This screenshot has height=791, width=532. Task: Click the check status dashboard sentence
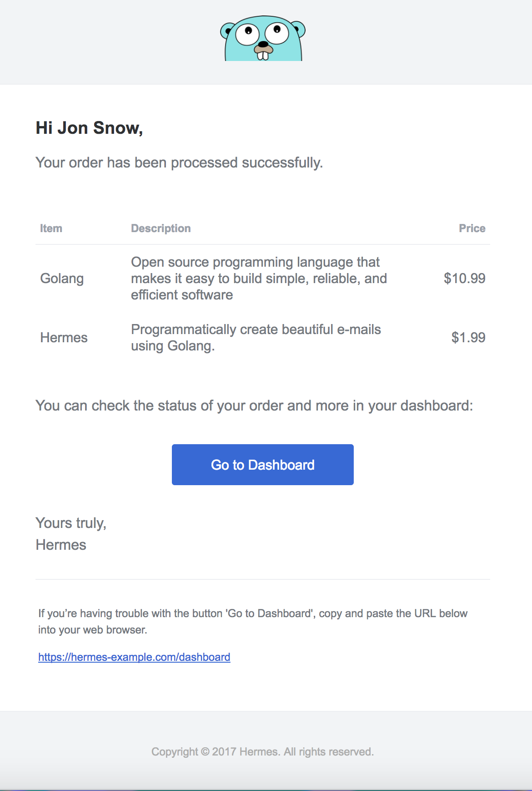[x=254, y=406]
